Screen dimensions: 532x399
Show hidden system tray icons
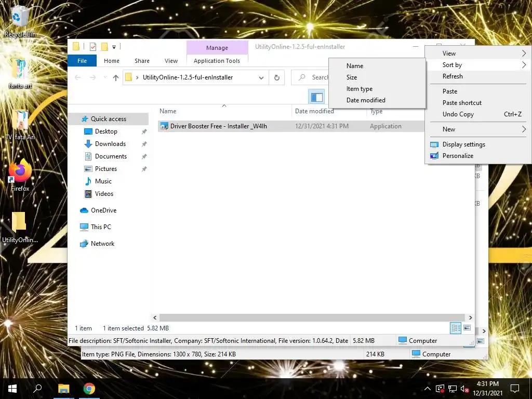[x=428, y=389]
